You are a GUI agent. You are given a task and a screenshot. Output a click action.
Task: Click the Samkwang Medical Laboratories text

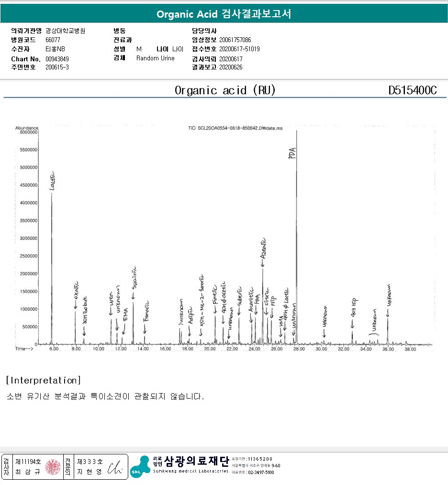click(190, 471)
